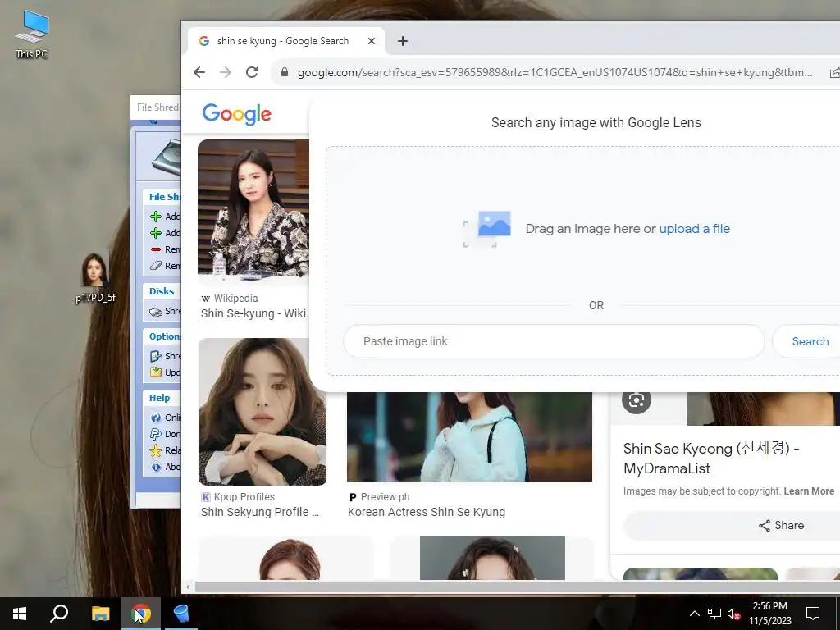The image size is (840, 630).
Task: Open Preview.ph image thumbnail
Action: (469, 436)
